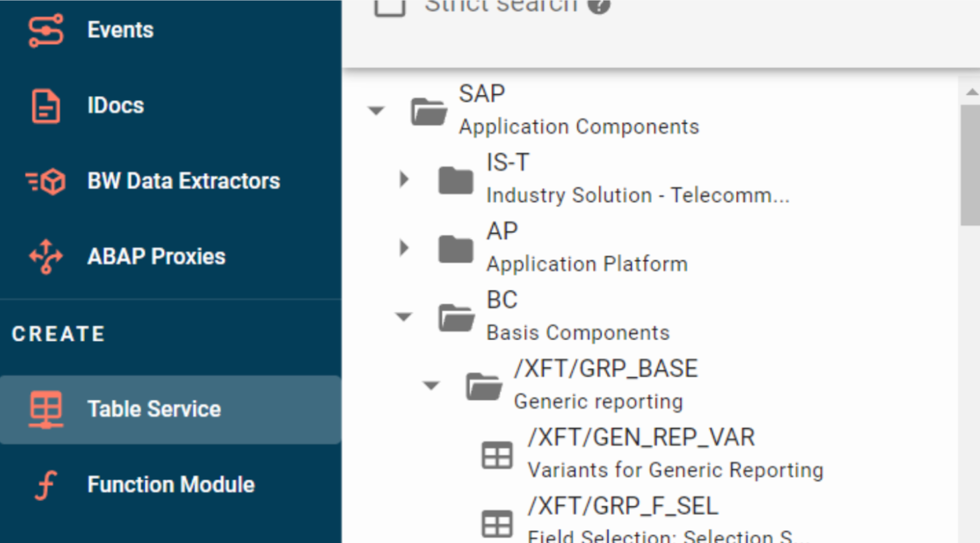Click the /XFT/GRP_F_SEL table icon
This screenshot has width=980, height=543.
pos(497,524)
